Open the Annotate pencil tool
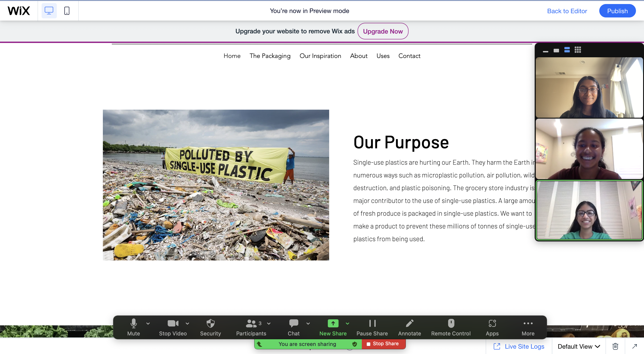The height and width of the screenshot is (354, 644). (409, 324)
